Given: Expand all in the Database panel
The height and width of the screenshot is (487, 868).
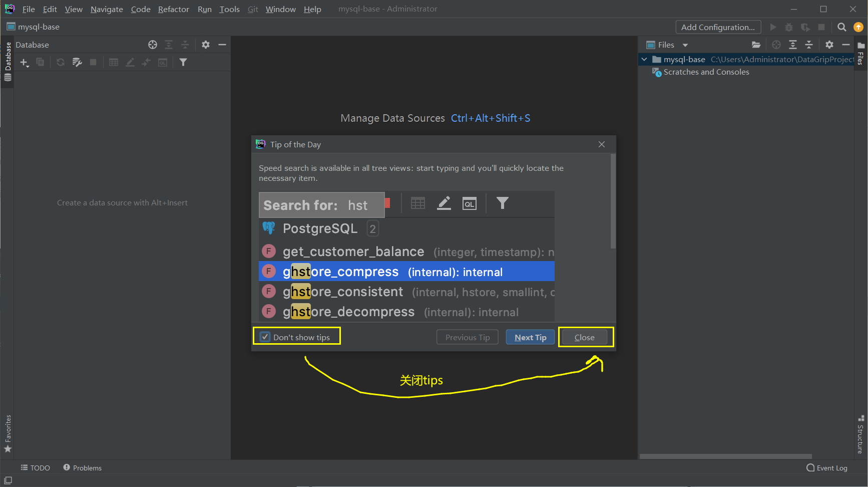Looking at the screenshot, I should click(x=169, y=45).
